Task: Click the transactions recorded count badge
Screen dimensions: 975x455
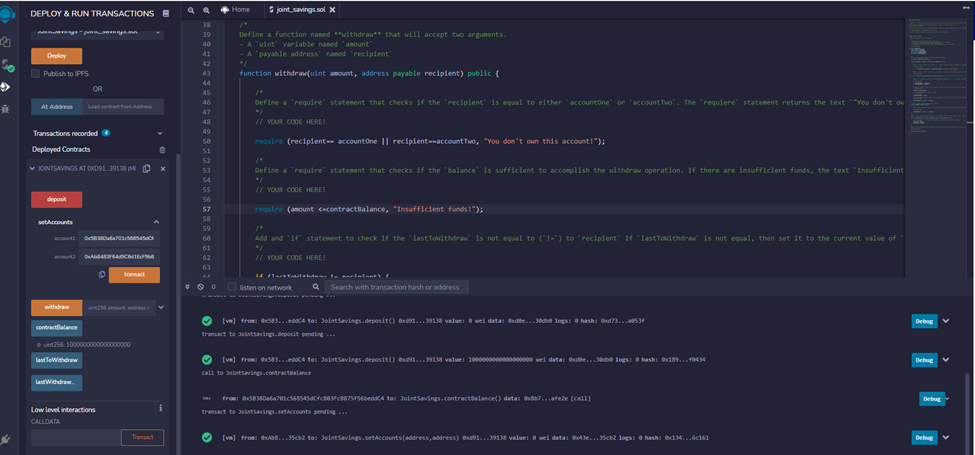Action: [x=106, y=133]
